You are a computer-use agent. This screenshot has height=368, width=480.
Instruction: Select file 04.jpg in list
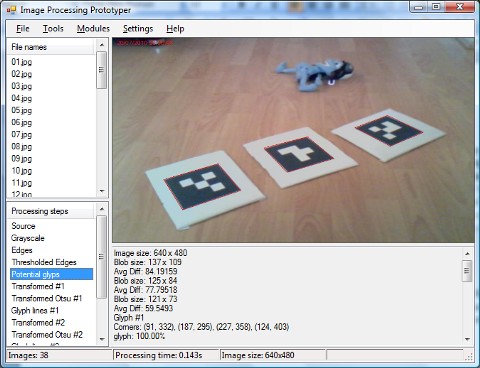pos(22,98)
